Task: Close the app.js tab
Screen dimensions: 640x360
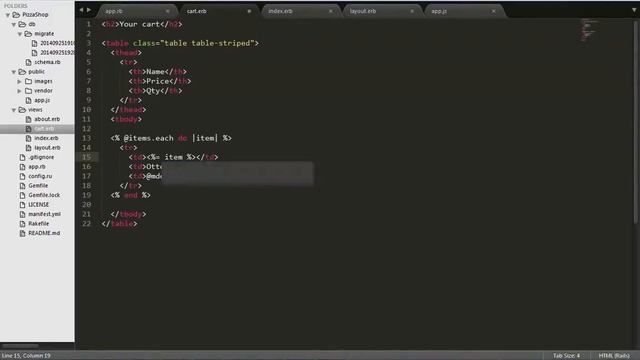Action: (x=493, y=11)
